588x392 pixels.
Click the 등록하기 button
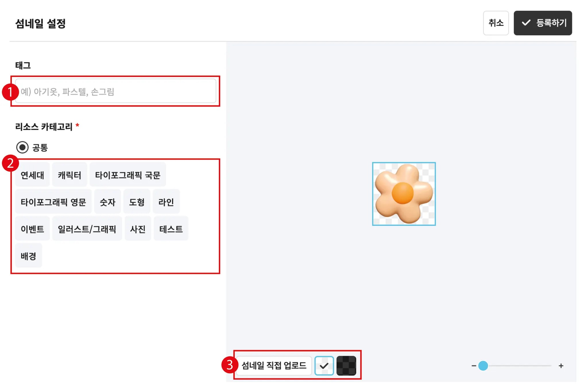pos(543,23)
